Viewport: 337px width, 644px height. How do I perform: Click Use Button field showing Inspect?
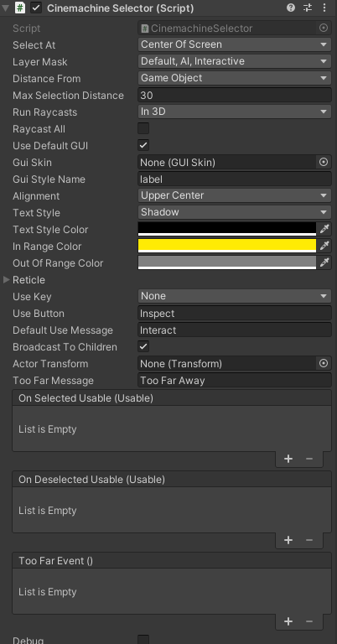point(235,313)
